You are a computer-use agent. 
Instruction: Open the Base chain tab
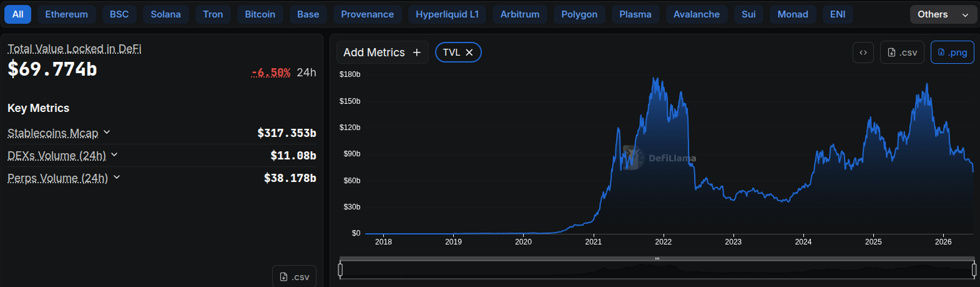pyautogui.click(x=308, y=14)
